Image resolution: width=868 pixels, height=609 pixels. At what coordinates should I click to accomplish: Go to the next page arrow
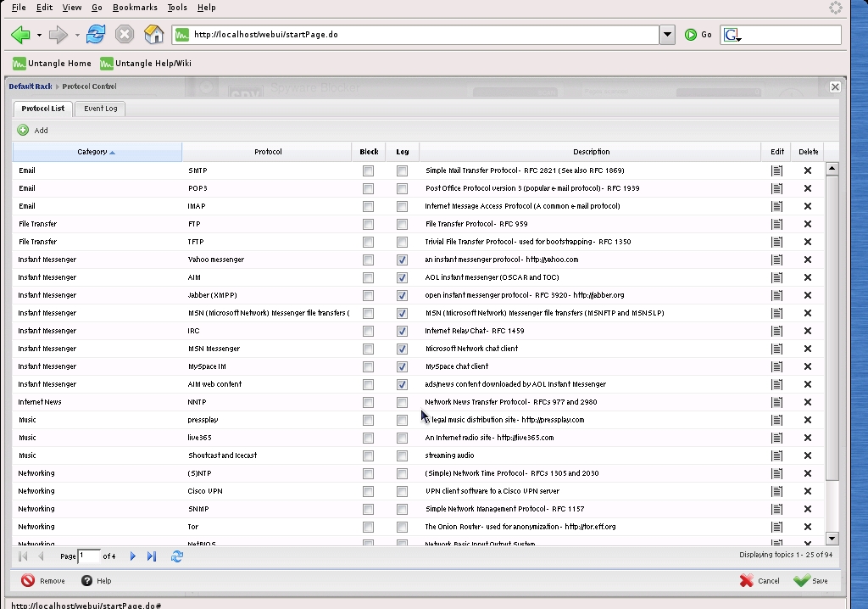click(133, 556)
